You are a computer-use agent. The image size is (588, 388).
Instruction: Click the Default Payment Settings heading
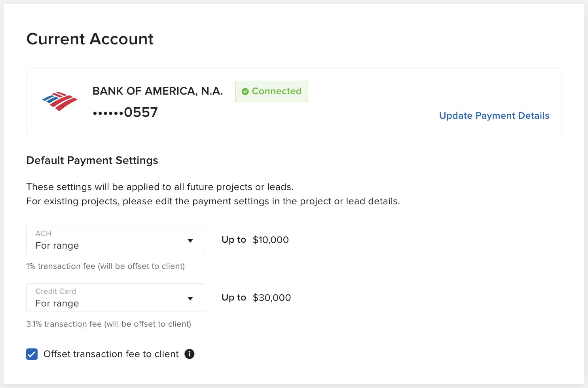pos(92,160)
